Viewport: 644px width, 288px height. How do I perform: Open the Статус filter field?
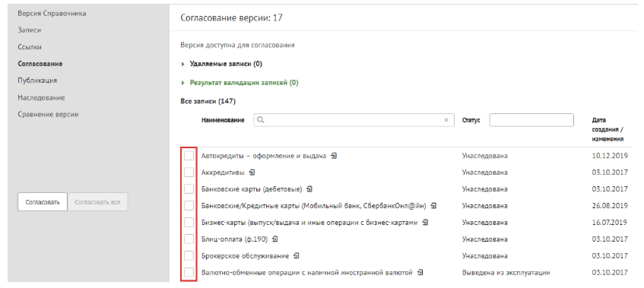(x=531, y=120)
